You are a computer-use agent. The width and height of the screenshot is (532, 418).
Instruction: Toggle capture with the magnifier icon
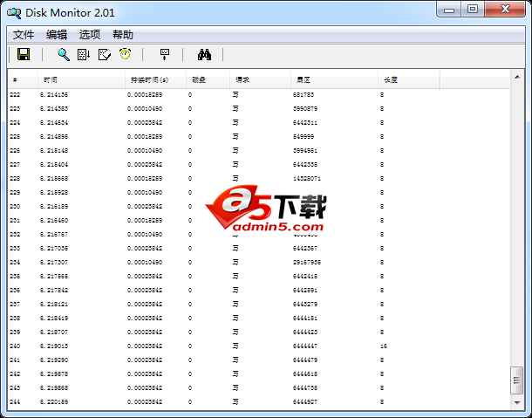[64, 54]
